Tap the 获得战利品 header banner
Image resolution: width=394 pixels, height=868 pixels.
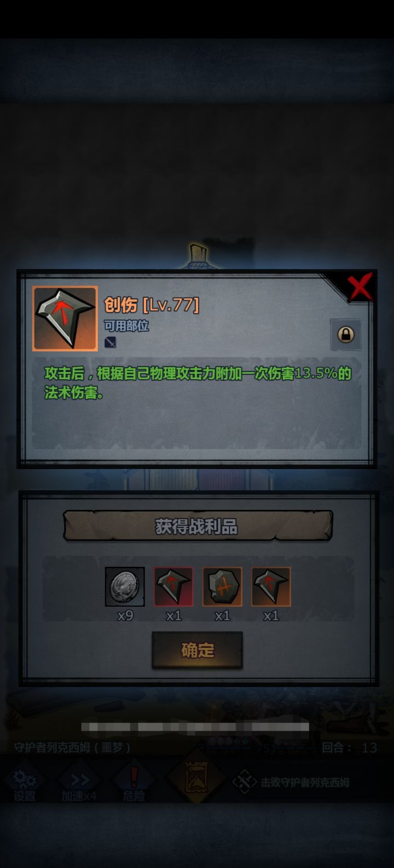click(198, 526)
